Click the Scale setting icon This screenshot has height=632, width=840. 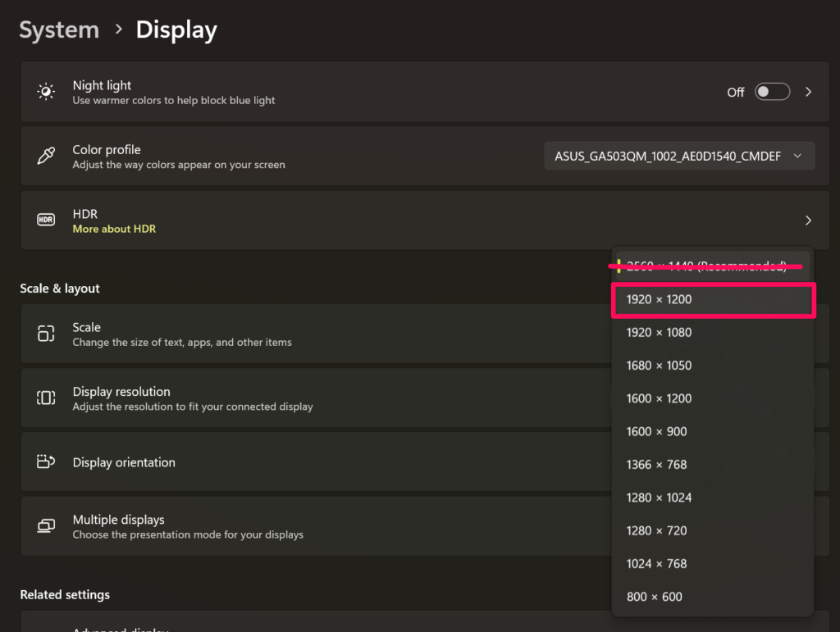[46, 334]
